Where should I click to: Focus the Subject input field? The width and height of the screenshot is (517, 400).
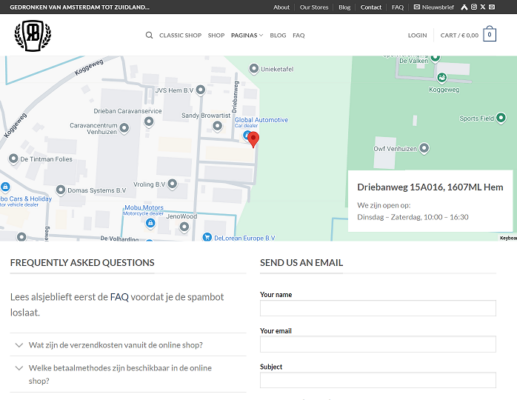point(378,380)
